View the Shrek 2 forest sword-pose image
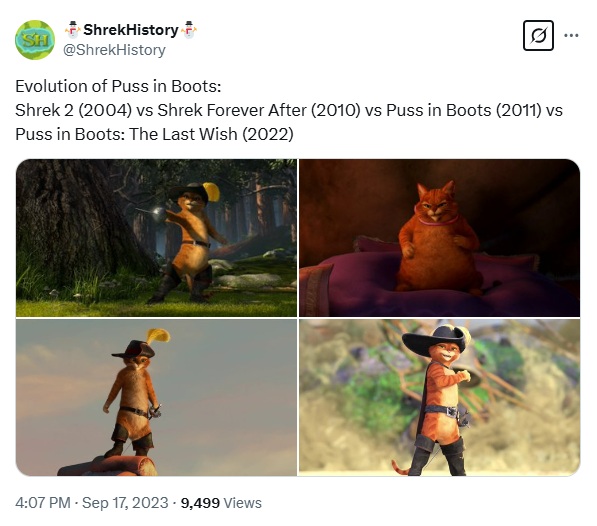 tap(156, 238)
